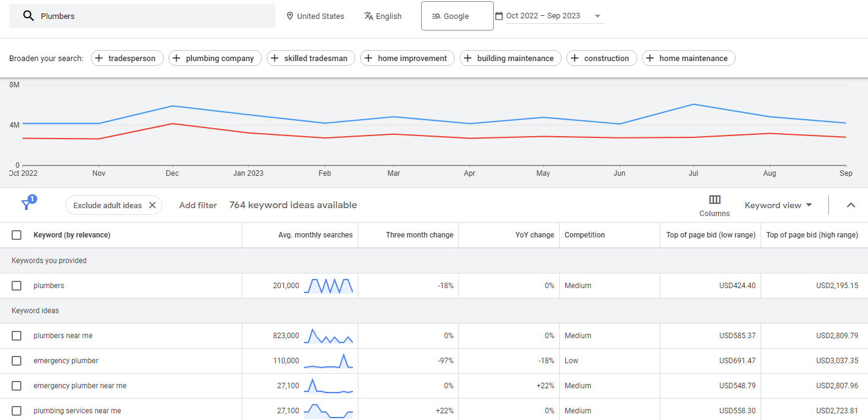The width and height of the screenshot is (868, 420).
Task: Click the Plumbers keyword search field
Action: (142, 16)
